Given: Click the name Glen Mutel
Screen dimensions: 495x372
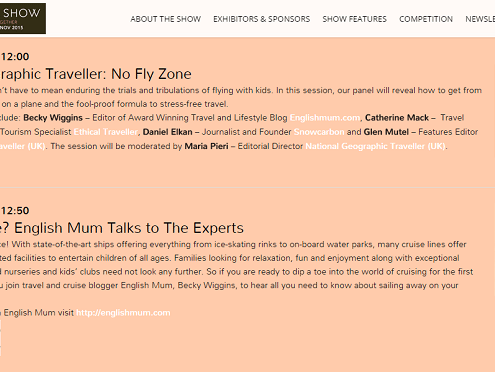Looking at the screenshot, I should tap(386, 132).
